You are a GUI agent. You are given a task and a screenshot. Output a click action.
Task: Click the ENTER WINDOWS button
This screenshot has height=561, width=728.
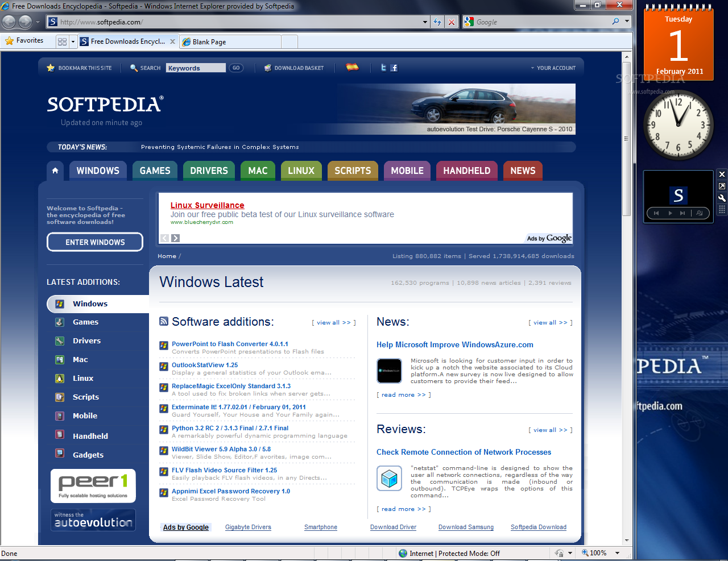(95, 242)
